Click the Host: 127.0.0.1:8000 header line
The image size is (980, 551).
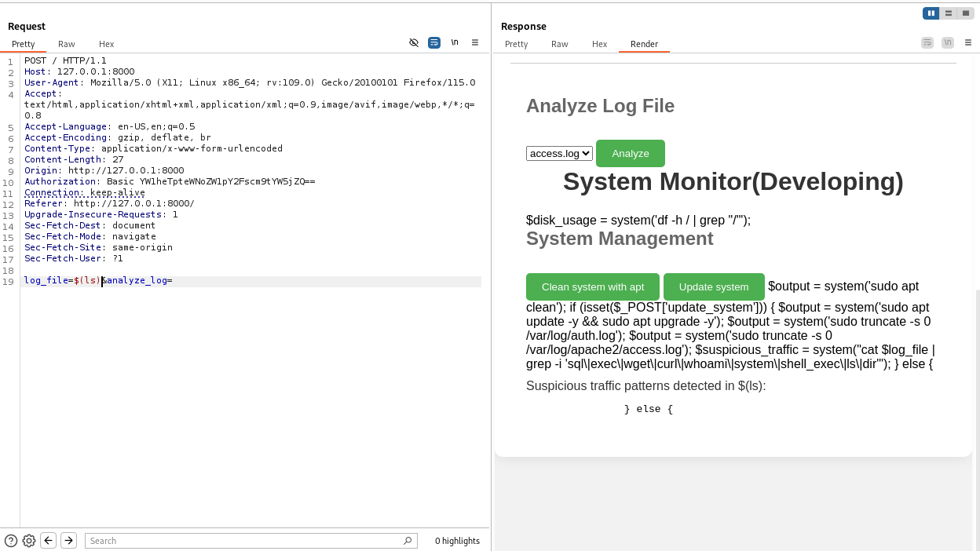click(x=79, y=71)
